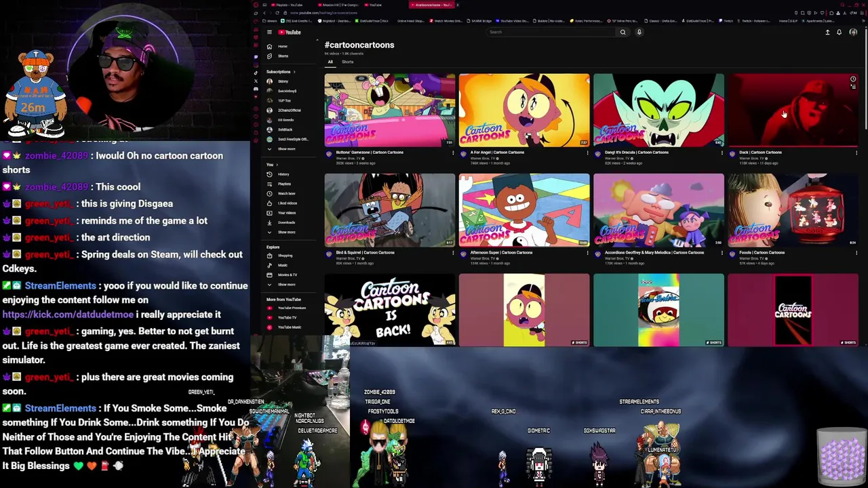Click kick.com/datdudetmoe link in chat
The width and height of the screenshot is (868, 488).
click(68, 314)
